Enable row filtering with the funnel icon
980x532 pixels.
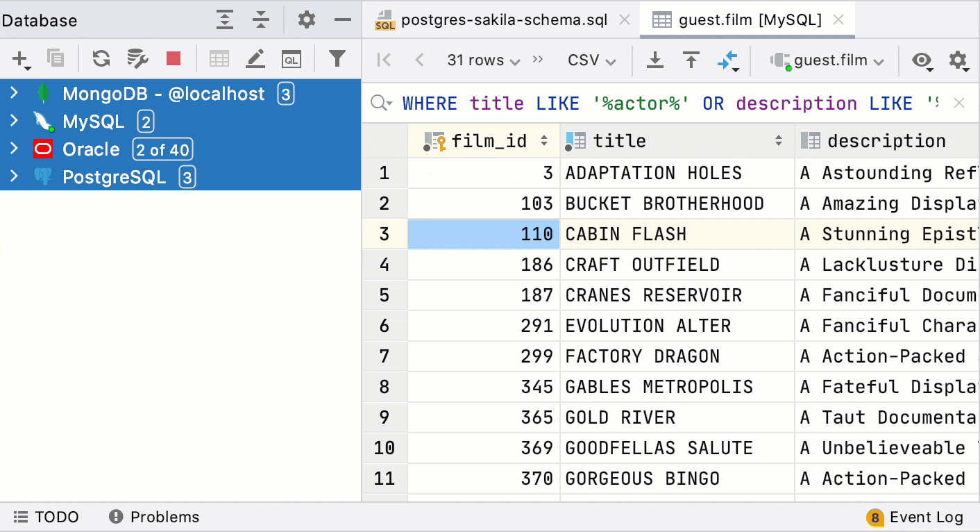[x=338, y=58]
